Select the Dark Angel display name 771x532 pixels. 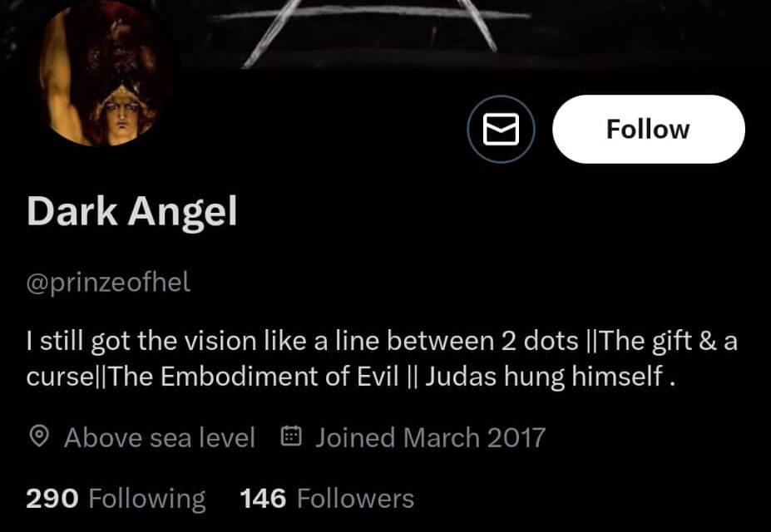(131, 212)
